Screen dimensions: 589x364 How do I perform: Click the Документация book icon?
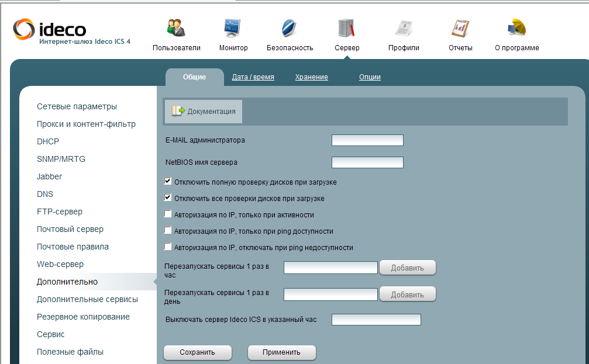click(178, 111)
